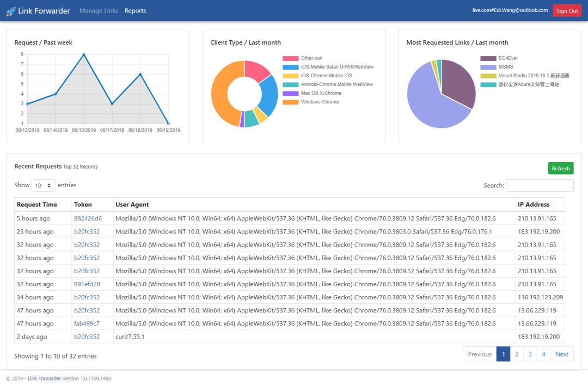Click the signed-in account email text
The width and height of the screenshot is (588, 387).
pyautogui.click(x=510, y=10)
